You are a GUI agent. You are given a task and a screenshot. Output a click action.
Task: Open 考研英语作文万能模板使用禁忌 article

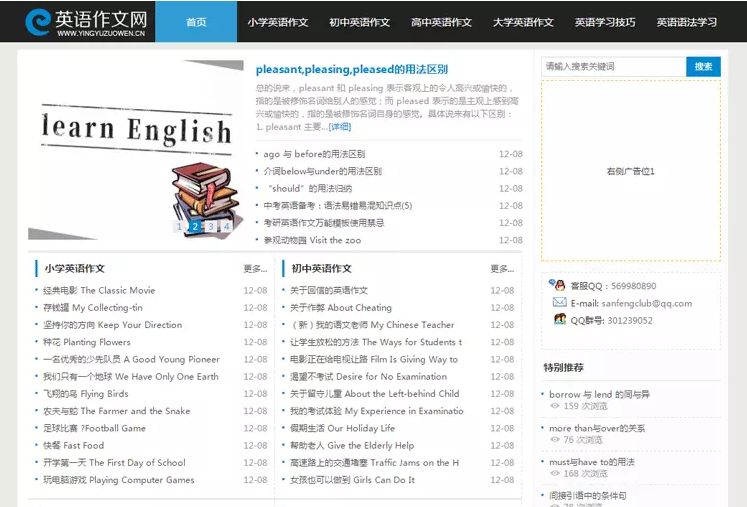click(x=323, y=223)
